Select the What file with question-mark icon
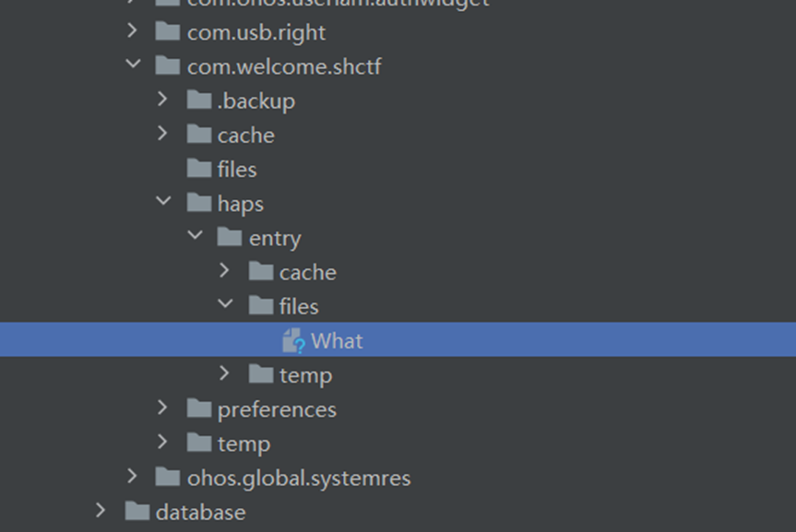The width and height of the screenshot is (796, 532). click(x=398, y=339)
